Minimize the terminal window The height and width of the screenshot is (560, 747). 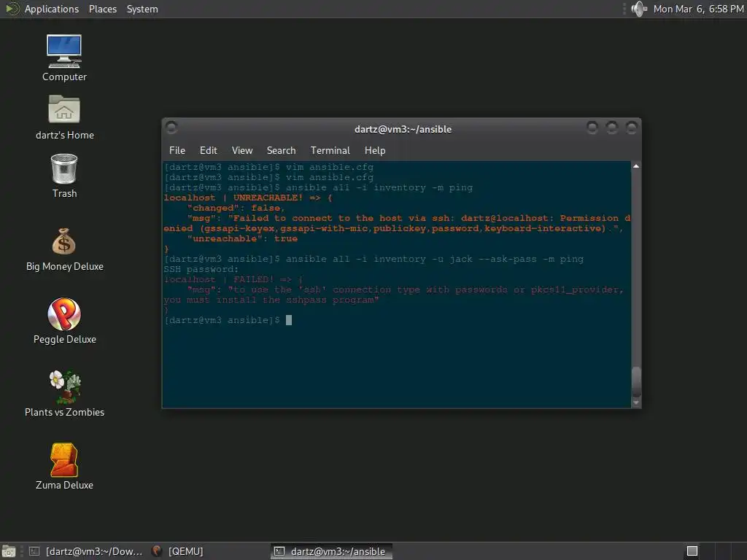pos(592,127)
